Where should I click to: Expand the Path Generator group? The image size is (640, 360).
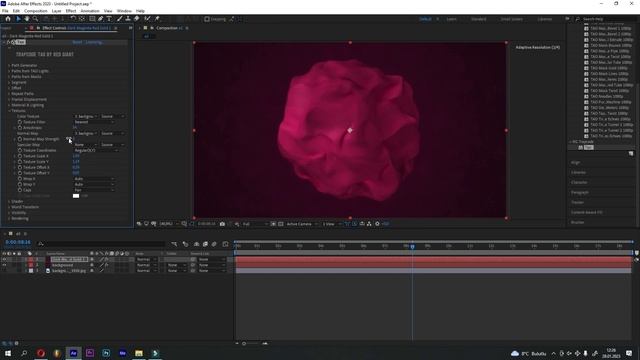(x=9, y=65)
